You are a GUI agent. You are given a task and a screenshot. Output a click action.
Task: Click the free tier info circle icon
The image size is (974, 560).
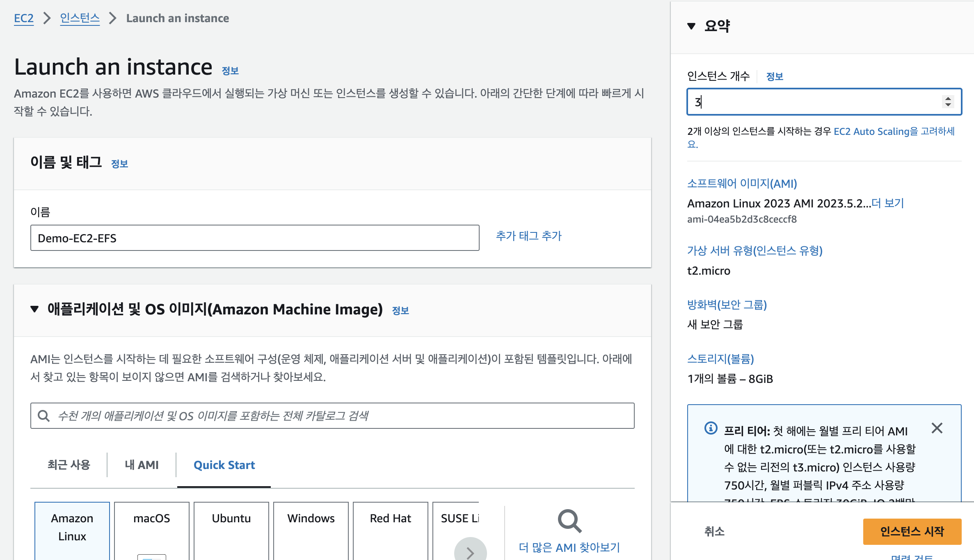tap(711, 428)
